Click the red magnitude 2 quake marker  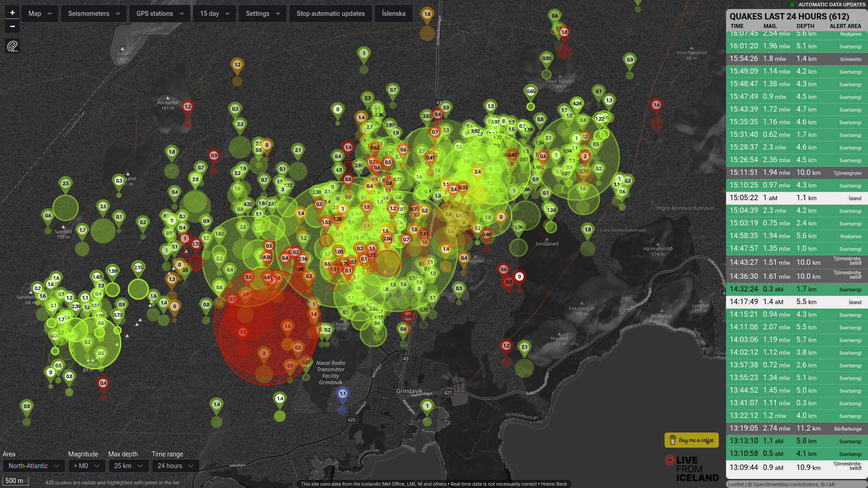(x=264, y=353)
